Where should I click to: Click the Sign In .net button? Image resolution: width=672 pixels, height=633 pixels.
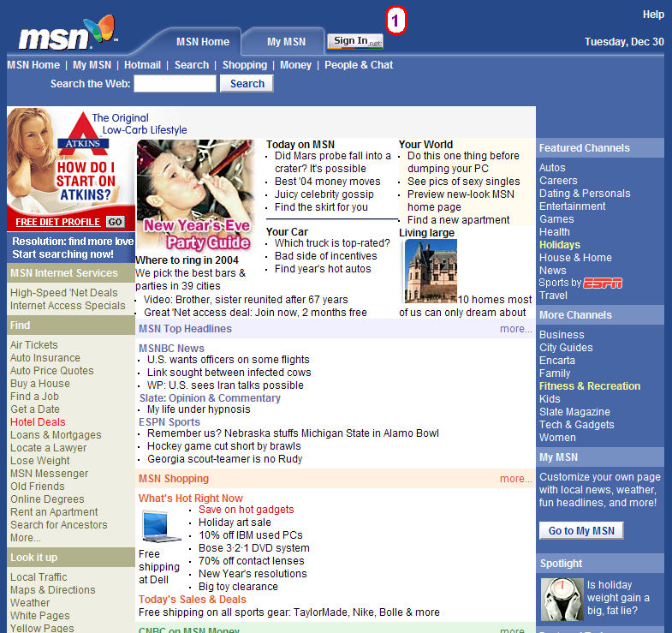point(355,41)
